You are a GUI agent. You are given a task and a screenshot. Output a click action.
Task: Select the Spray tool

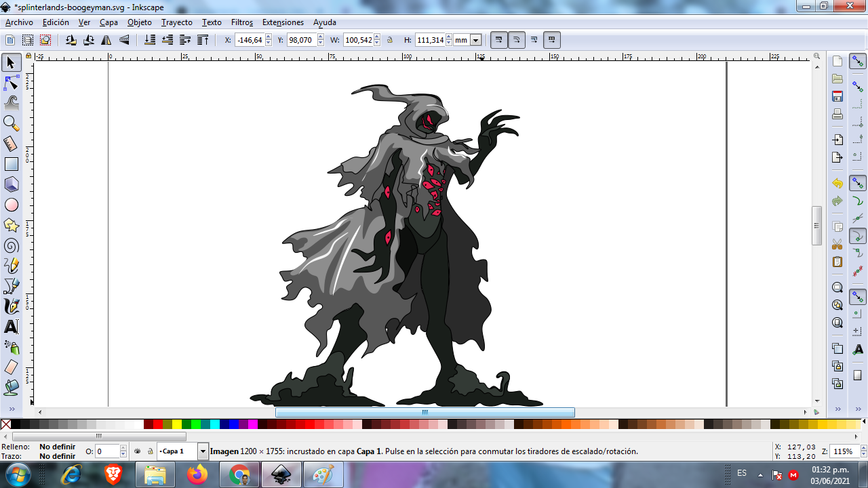11,347
